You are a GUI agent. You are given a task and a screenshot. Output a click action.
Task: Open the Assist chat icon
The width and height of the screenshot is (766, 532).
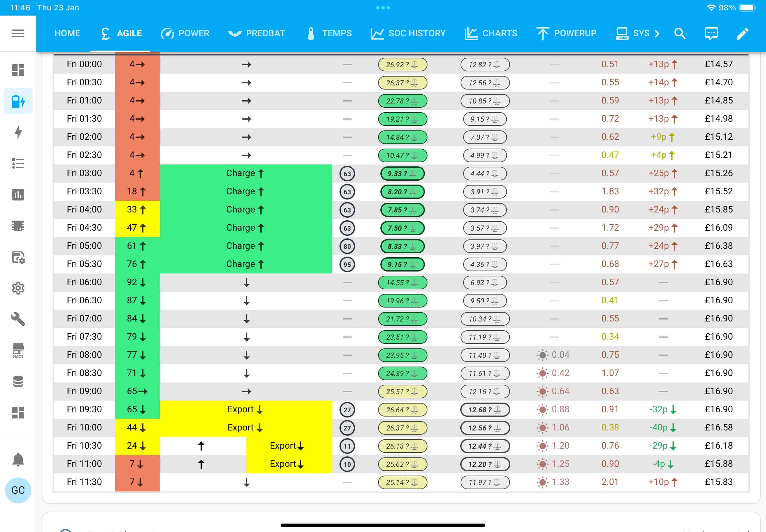[x=711, y=33]
